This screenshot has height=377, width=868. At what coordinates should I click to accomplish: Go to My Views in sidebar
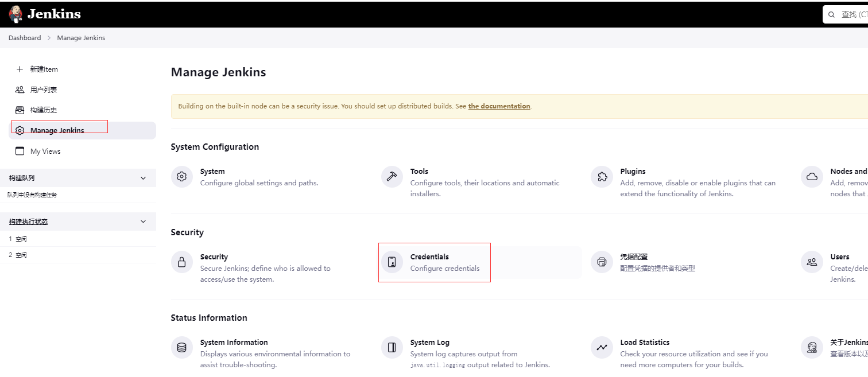point(45,151)
